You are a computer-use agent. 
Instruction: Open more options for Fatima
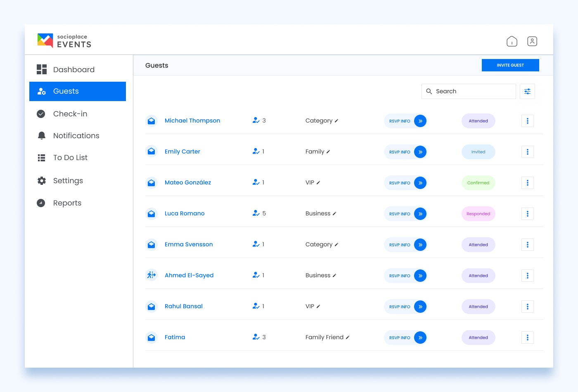(x=528, y=338)
